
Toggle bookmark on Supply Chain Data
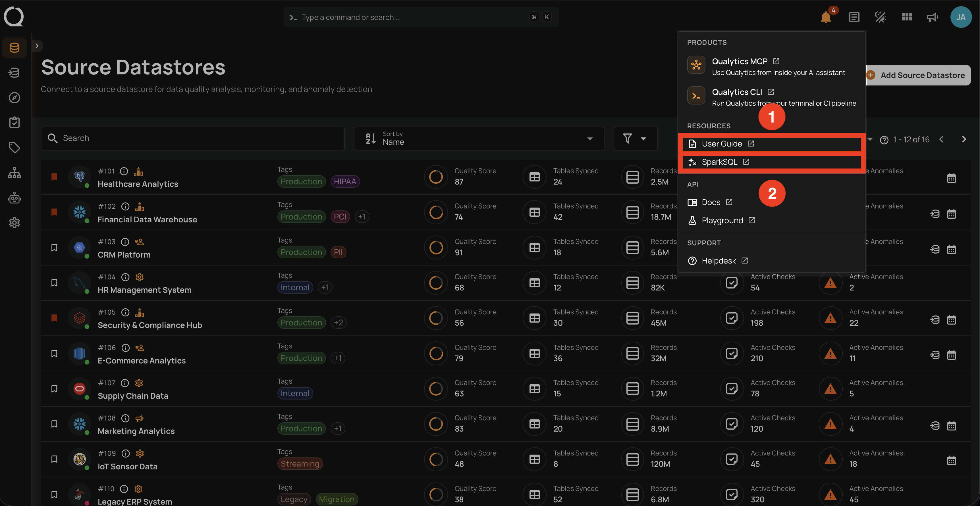click(x=54, y=388)
